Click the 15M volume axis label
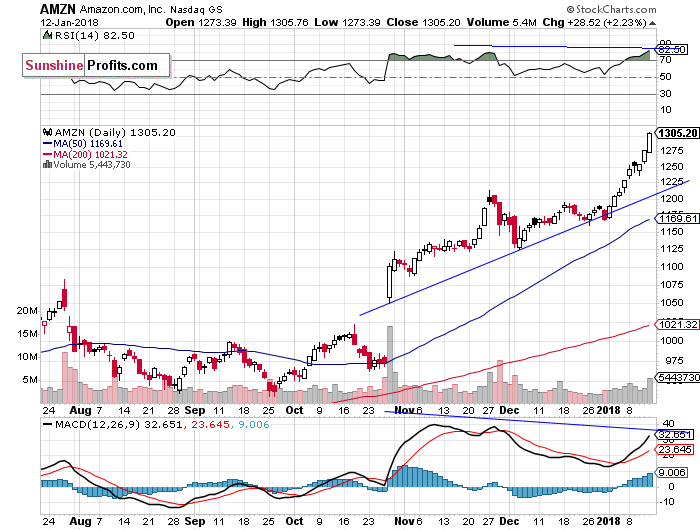Viewport: 700px width, 530px height. (x=28, y=334)
